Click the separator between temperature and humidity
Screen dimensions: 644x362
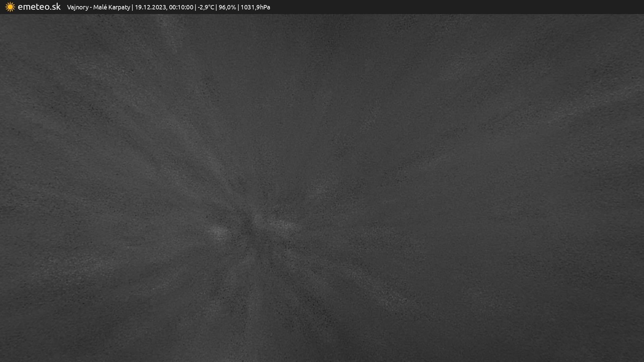[216, 7]
